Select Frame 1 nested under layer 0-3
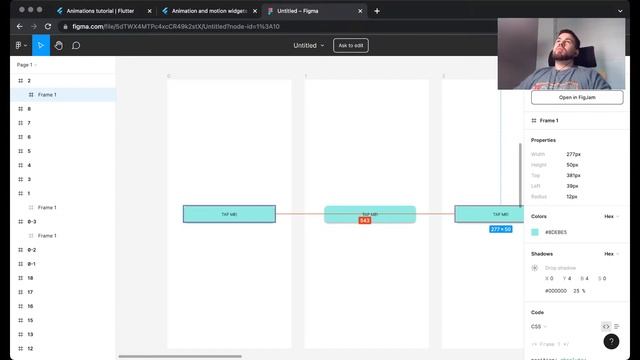Image resolution: width=640 pixels, height=360 pixels. pos(63,236)
